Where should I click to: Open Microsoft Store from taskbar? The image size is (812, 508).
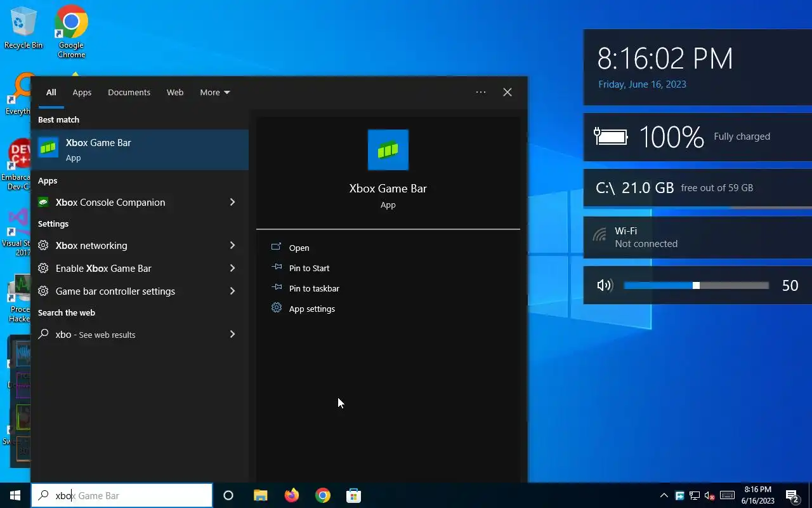[x=354, y=495]
